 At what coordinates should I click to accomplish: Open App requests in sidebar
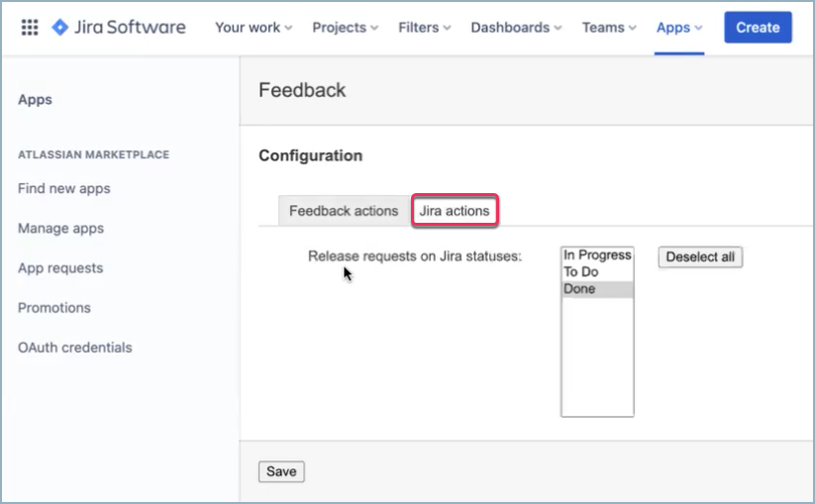tap(60, 268)
